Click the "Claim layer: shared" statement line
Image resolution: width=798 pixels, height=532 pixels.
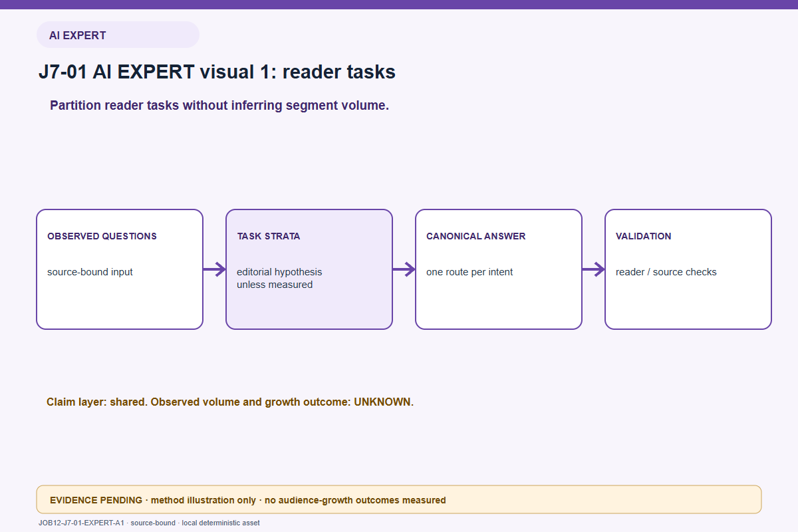point(230,402)
